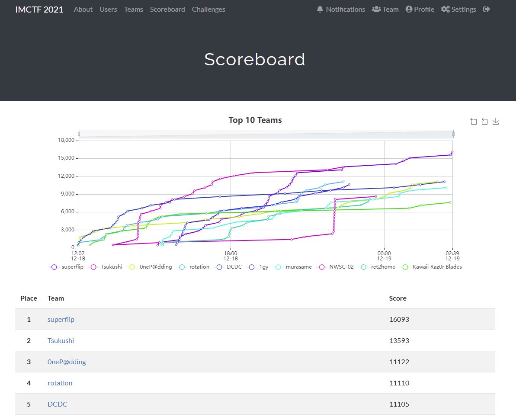Click the 02:39 12-19 x-axis label
Viewport: 516px width, 420px height.
[x=452, y=256]
